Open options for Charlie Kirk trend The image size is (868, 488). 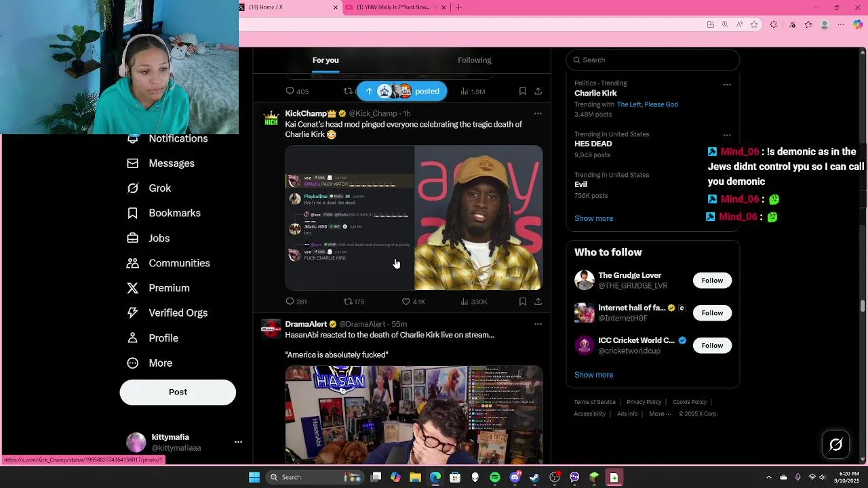[x=727, y=85]
